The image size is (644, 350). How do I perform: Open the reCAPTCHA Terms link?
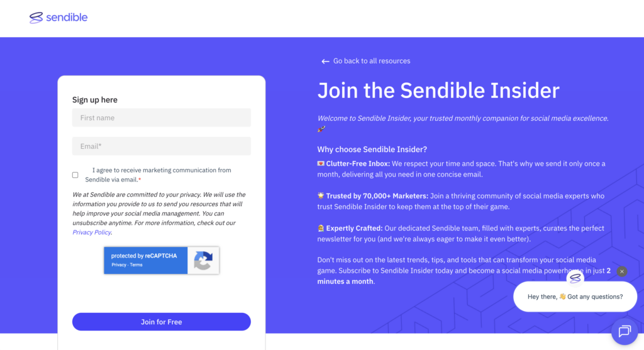[x=136, y=265]
